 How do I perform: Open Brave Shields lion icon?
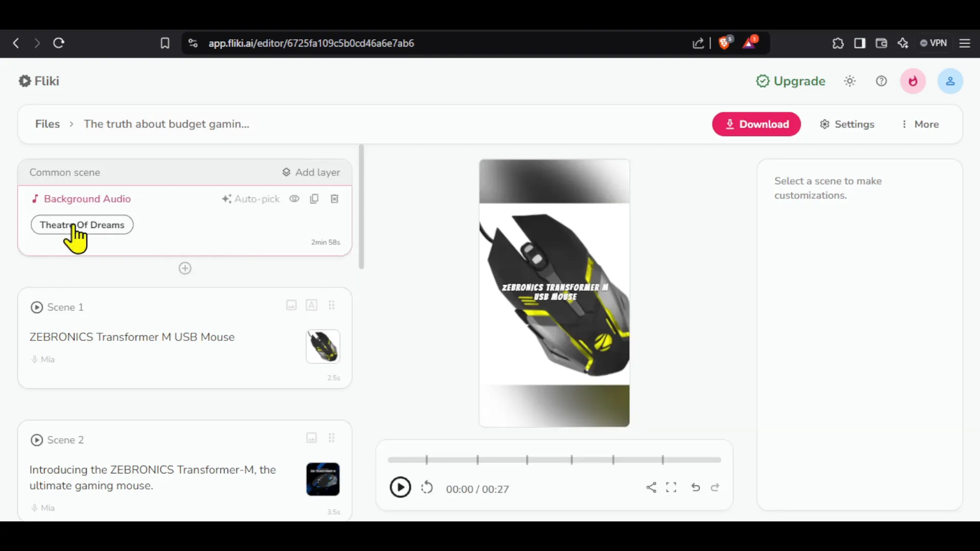(725, 43)
